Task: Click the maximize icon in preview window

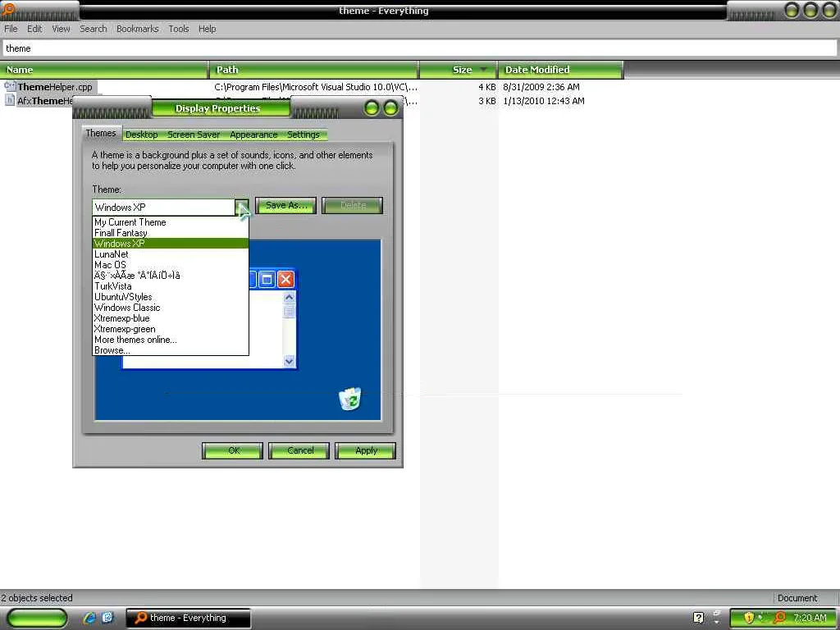Action: coord(267,279)
